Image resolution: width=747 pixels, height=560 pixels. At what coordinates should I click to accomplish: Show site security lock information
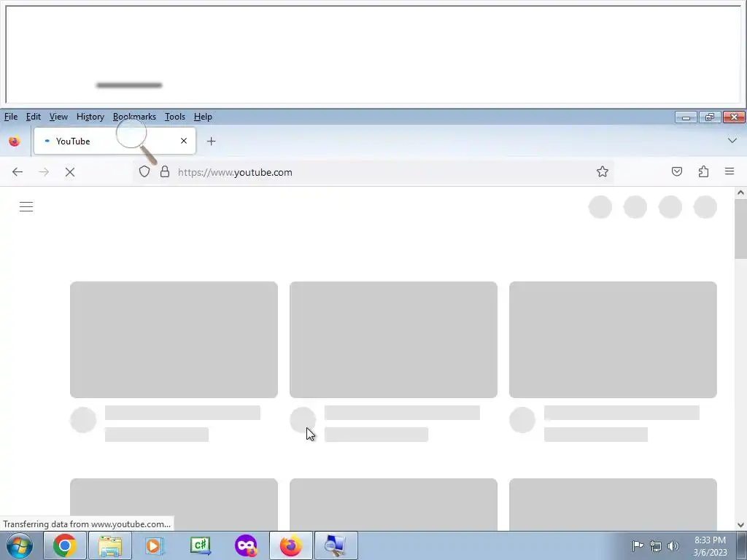click(x=165, y=172)
